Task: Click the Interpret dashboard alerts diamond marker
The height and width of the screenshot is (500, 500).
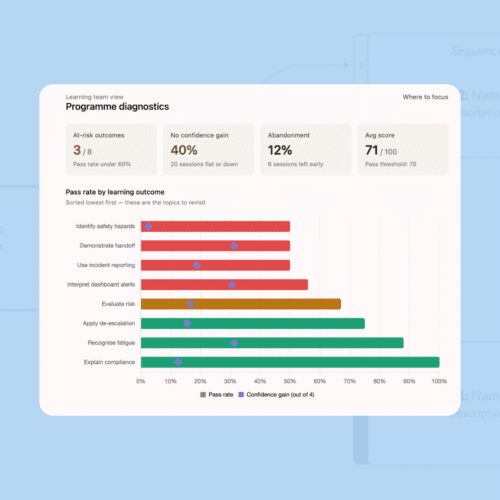Action: point(232,285)
